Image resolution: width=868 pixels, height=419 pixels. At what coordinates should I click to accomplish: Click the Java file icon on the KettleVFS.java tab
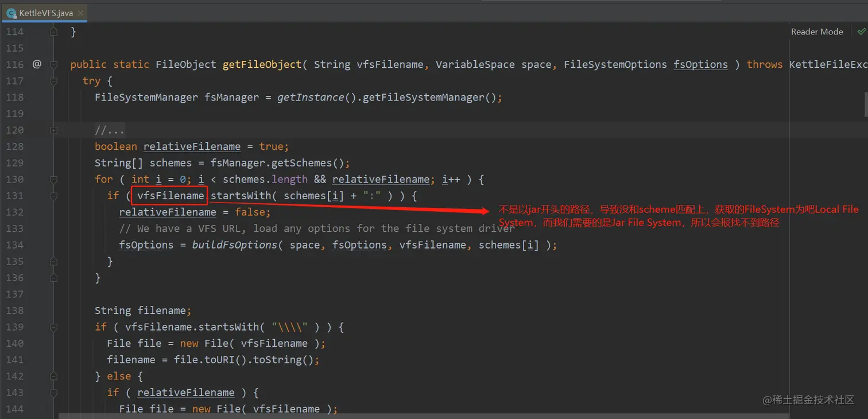coord(11,12)
